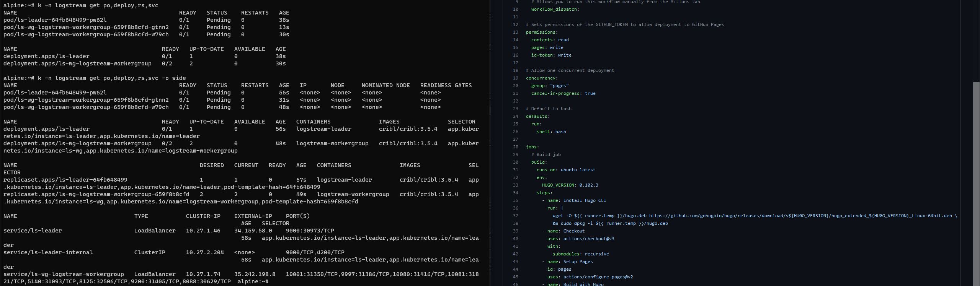Click '- name: Install Hugo CLI' line
This screenshot has height=286, width=980.
tap(574, 200)
